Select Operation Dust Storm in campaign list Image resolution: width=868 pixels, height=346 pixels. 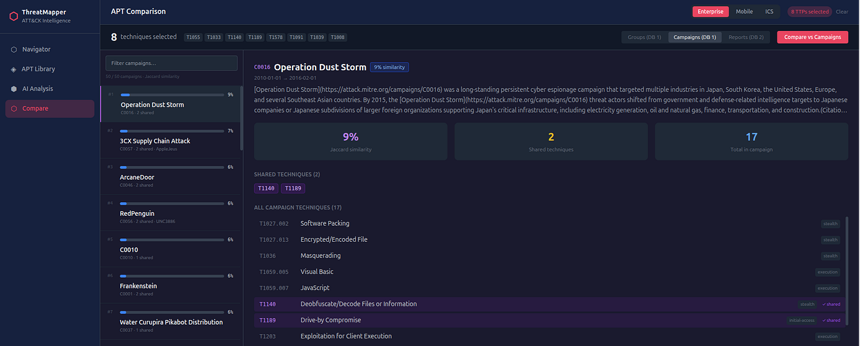coord(170,104)
